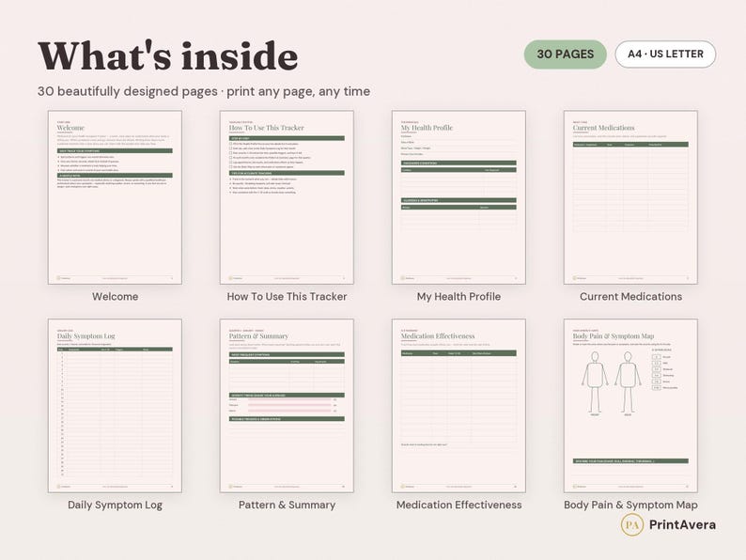Click the "Body Pain & Symptom Map" caption
Image resolution: width=746 pixels, height=560 pixels.
pos(630,505)
